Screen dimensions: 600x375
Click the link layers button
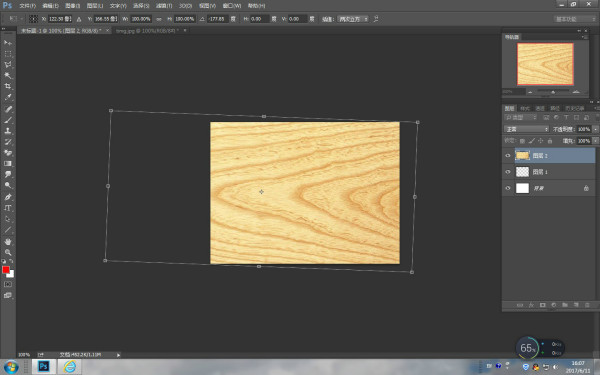[x=520, y=305]
